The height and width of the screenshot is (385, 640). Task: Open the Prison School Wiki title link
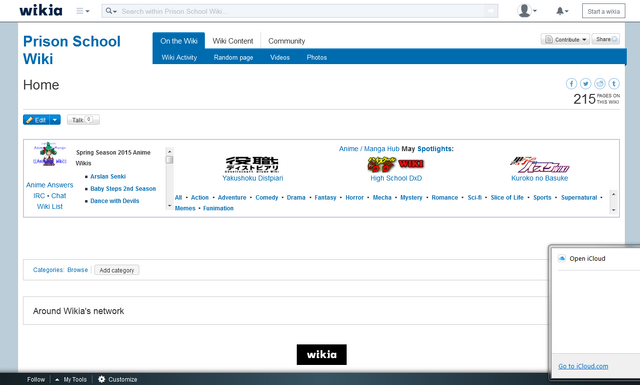point(72,50)
